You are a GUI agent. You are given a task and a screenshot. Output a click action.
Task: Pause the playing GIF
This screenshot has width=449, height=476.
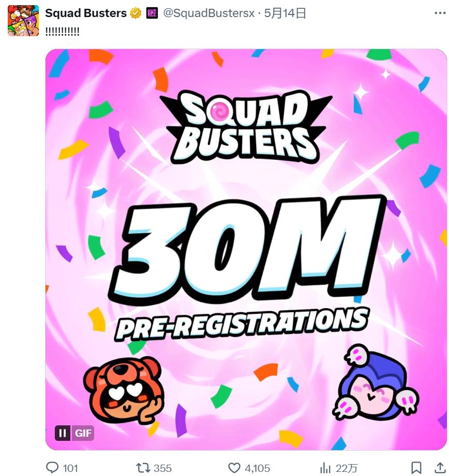tap(63, 433)
